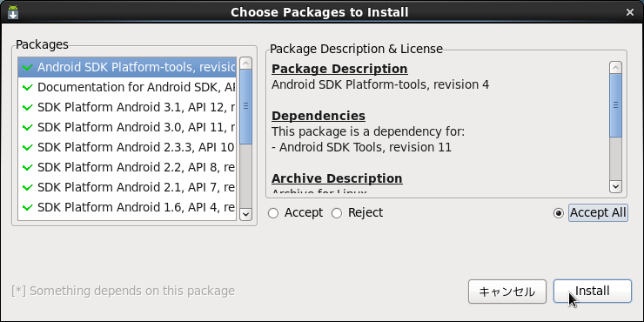644x322 pixels.
Task: Click packages list scroll down arrow
Action: [x=245, y=214]
